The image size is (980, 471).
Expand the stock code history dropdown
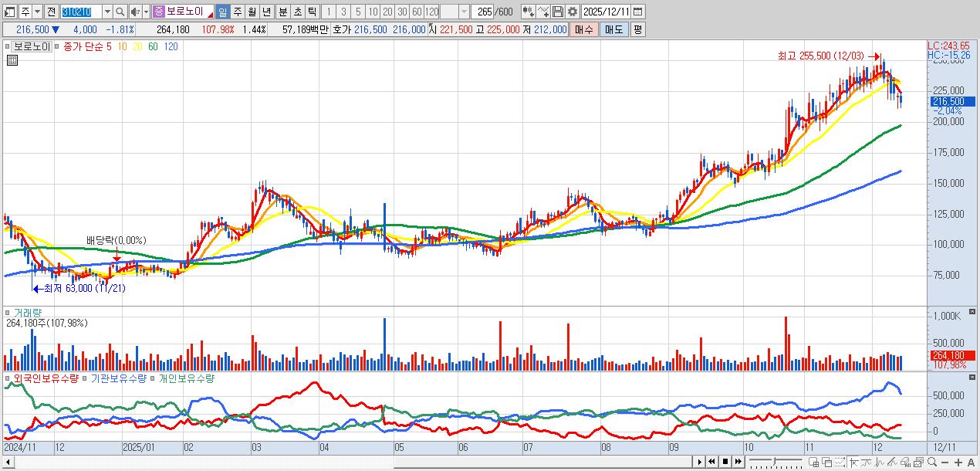107,12
